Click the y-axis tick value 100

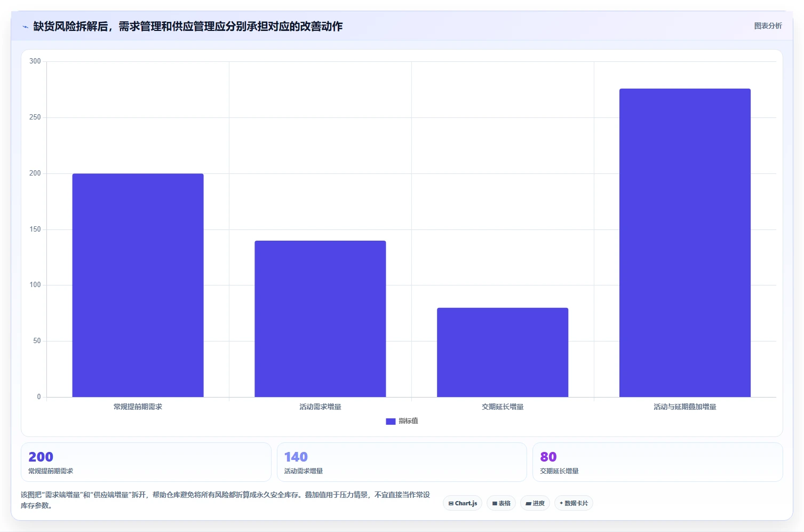tap(35, 285)
